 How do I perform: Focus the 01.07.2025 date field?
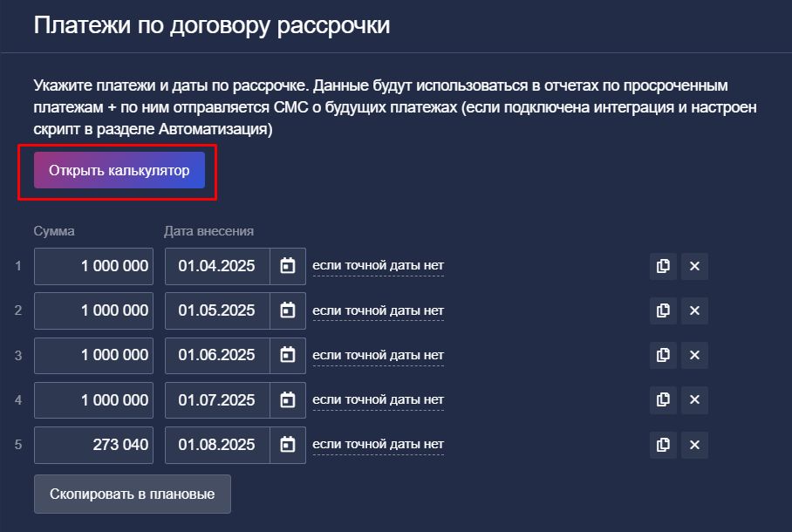click(217, 400)
